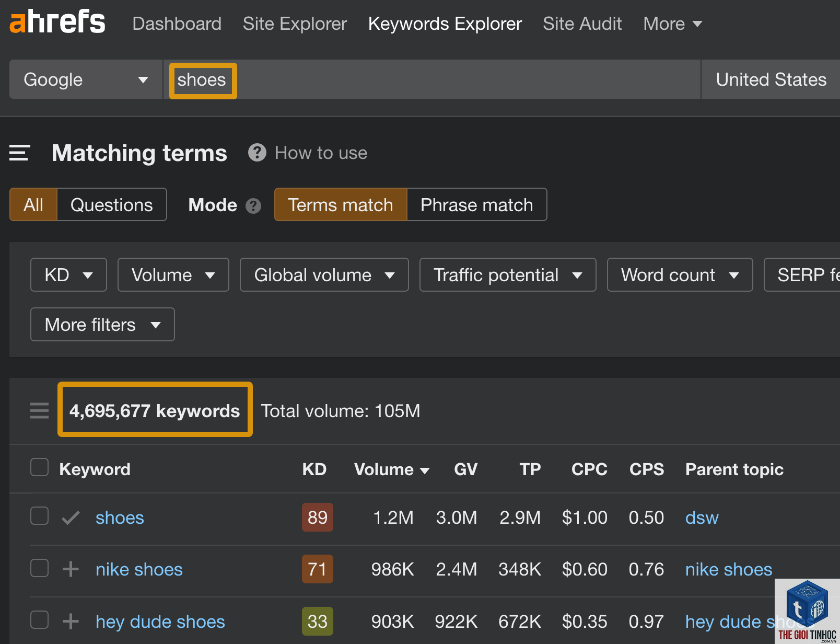Click the How to use link
Screen dimensions: 840x644
321,153
